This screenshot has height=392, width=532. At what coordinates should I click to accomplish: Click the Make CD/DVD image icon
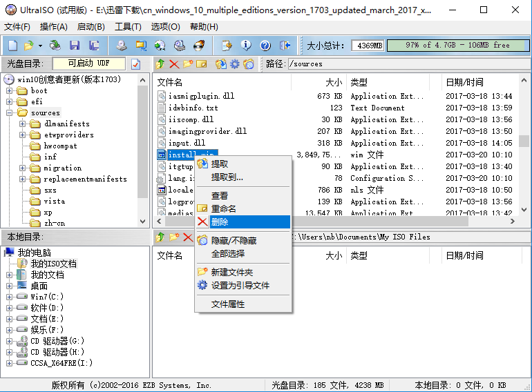(x=121, y=46)
